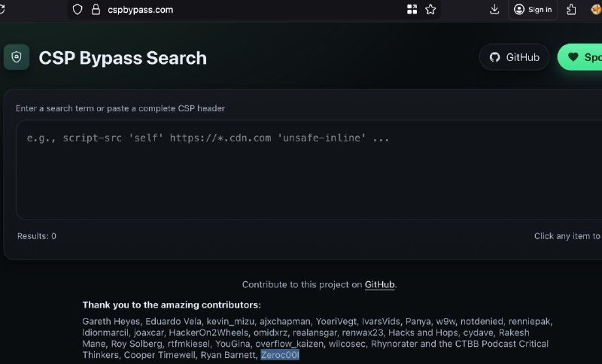602x364 pixels.
Task: Click the highlighted Zeroc00I contributor name
Action: 280,355
